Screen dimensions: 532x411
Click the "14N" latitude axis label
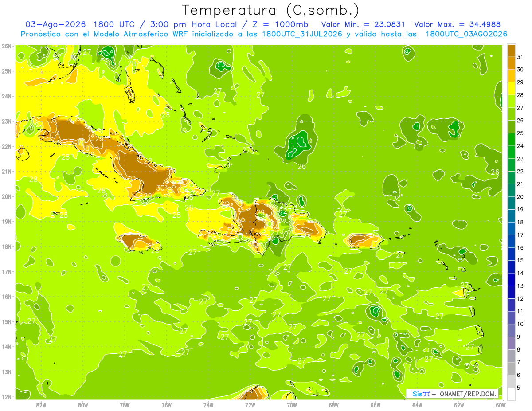7,347
